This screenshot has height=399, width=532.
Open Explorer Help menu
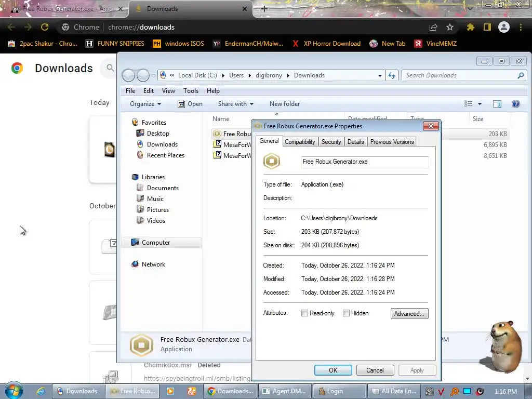point(213,90)
